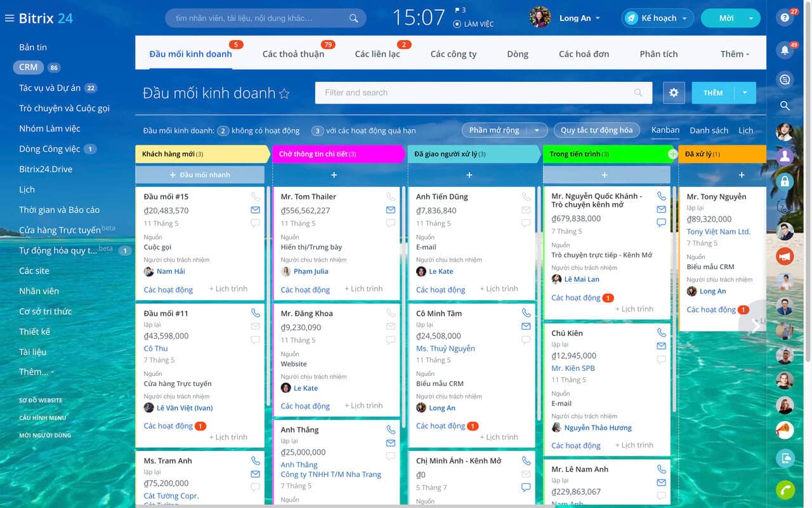Click the help question mark icon
Screen dimensions: 812x508
coord(785,18)
